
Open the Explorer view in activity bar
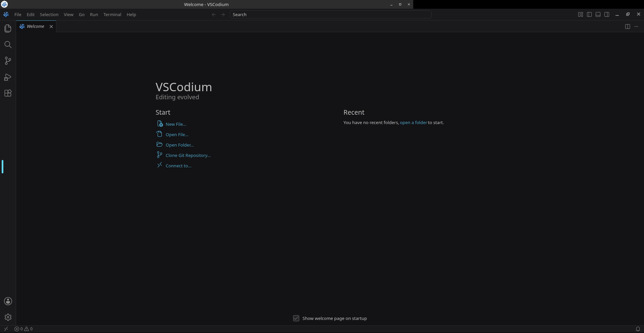(x=8, y=29)
